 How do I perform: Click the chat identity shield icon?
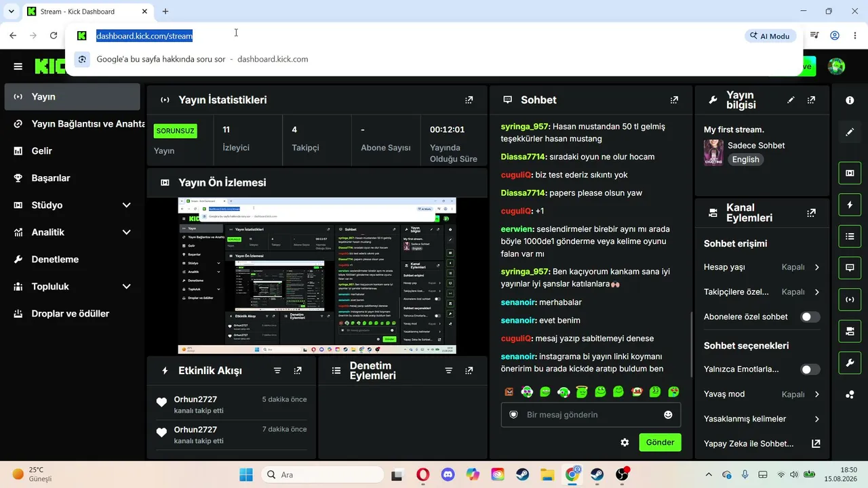point(513,415)
